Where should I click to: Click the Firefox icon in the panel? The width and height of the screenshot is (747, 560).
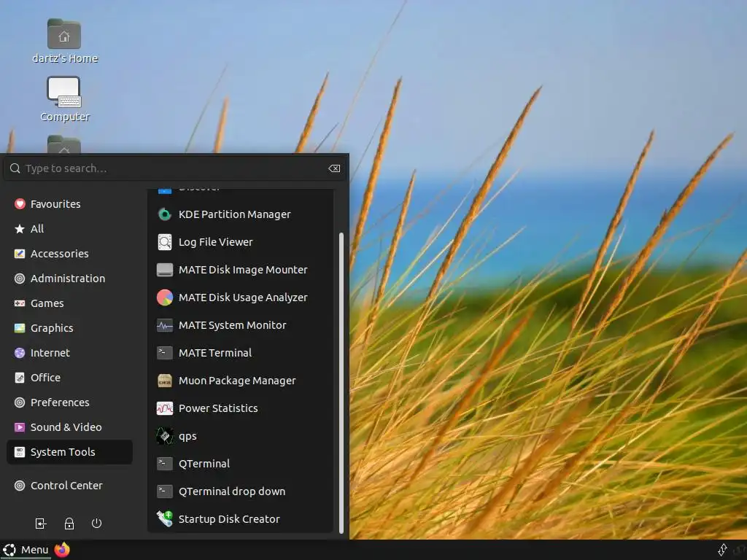62,550
